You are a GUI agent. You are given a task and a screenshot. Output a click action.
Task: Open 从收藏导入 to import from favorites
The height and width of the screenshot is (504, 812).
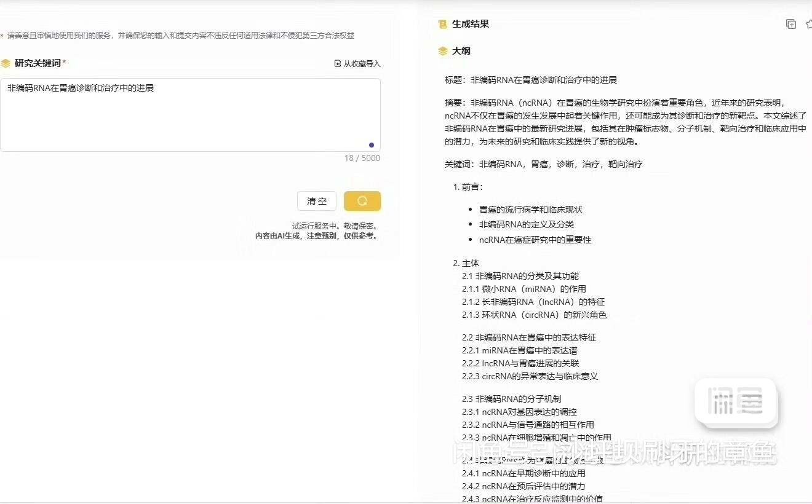point(357,63)
